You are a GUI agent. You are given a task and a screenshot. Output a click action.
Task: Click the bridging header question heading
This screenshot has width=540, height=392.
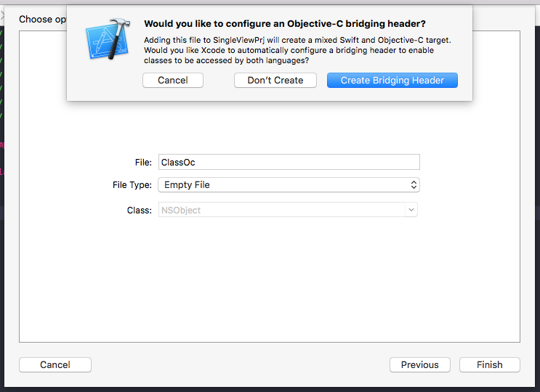(285, 24)
